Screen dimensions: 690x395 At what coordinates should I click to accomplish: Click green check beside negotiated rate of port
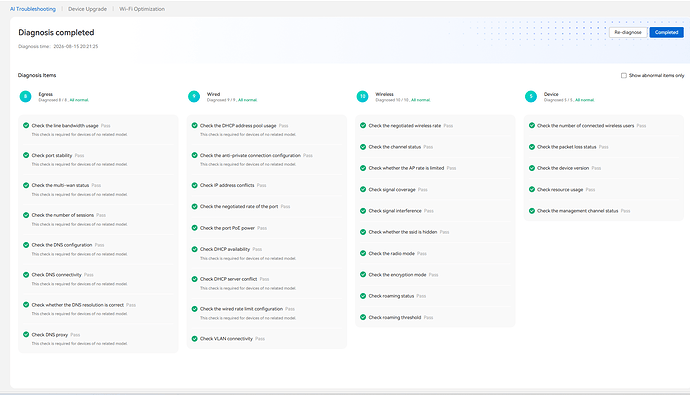(x=195, y=206)
